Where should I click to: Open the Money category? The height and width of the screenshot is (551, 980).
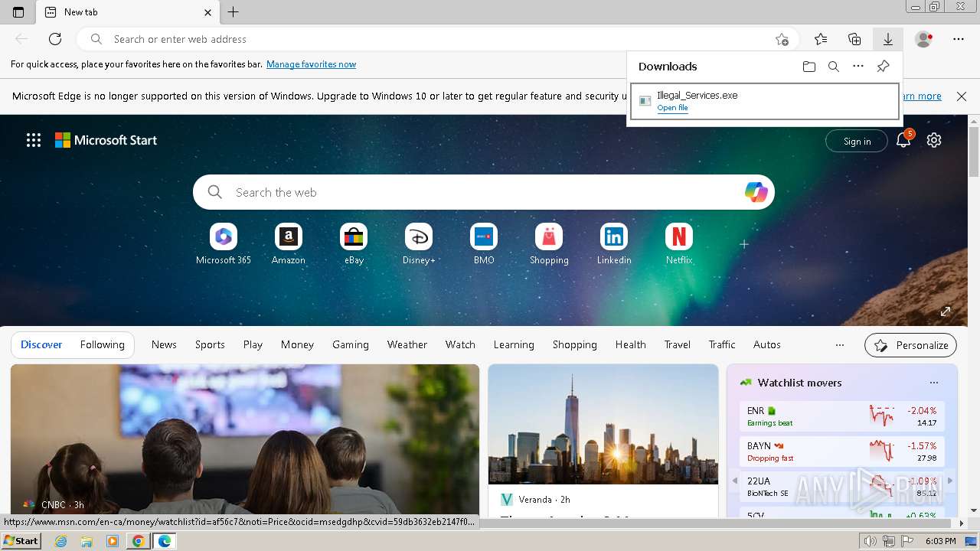click(297, 345)
